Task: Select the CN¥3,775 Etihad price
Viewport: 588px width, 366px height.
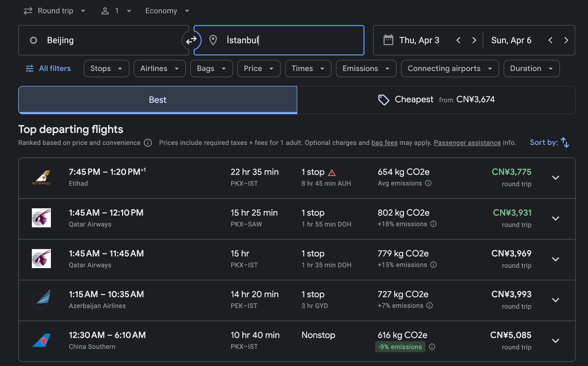Action: (511, 172)
